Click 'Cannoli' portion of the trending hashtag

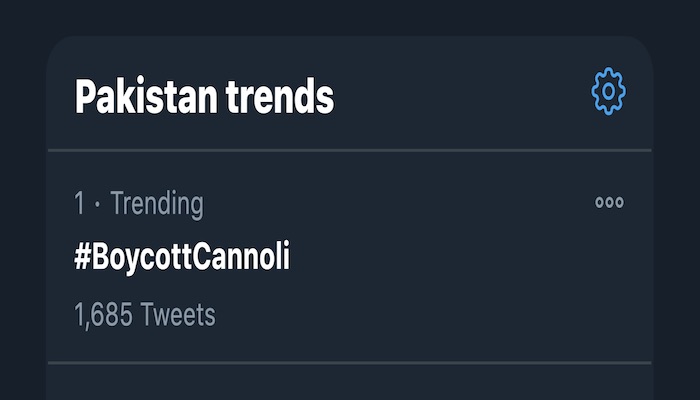tap(242, 255)
